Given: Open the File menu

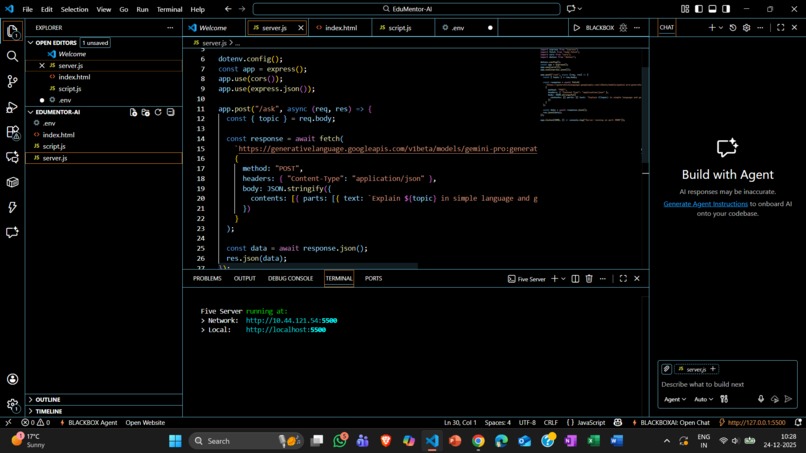Looking at the screenshot, I should click(27, 9).
